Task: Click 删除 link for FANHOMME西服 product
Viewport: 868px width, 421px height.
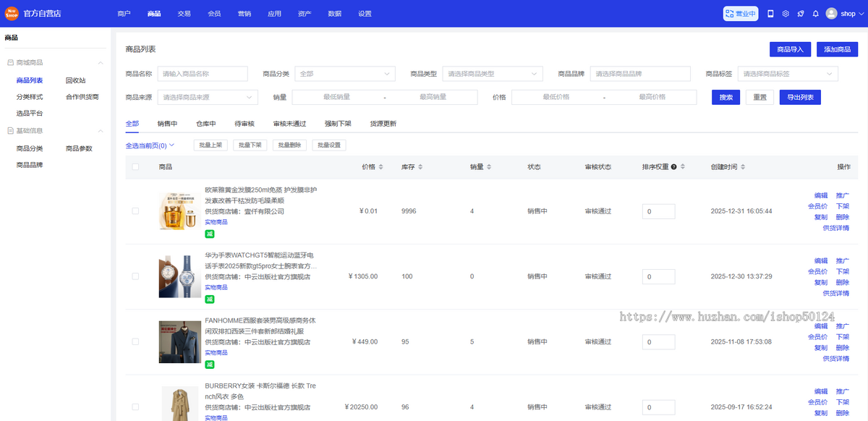Action: pyautogui.click(x=843, y=347)
